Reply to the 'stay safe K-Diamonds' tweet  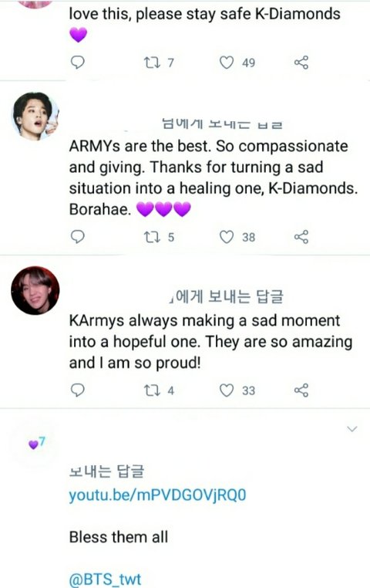coord(78,63)
